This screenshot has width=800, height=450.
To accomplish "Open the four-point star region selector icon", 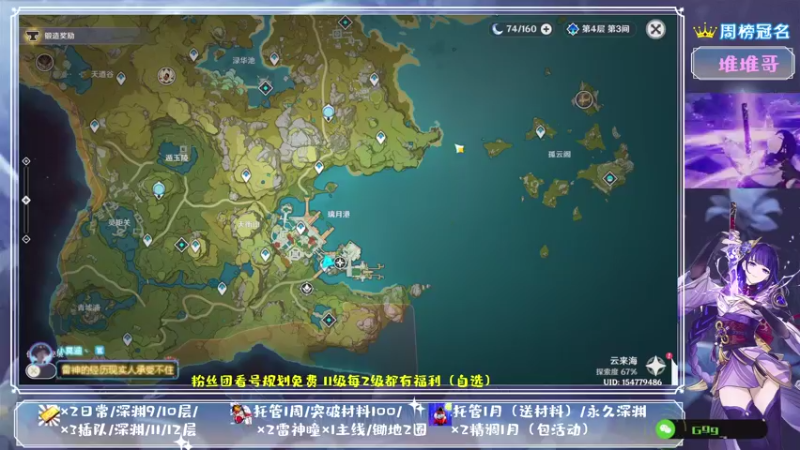I will click(656, 365).
